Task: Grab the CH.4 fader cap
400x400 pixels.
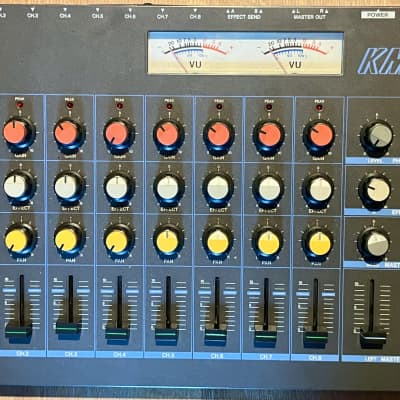Action: tap(118, 333)
